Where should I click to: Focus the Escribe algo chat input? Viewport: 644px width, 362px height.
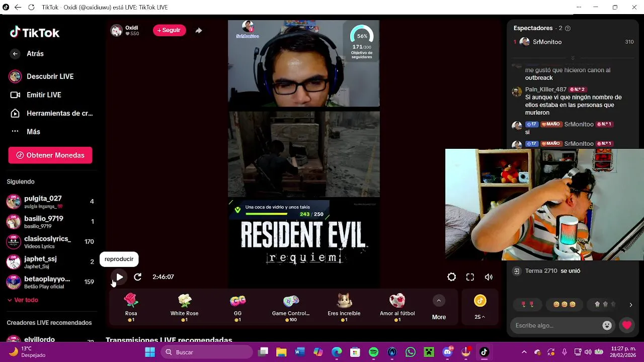pos(556,326)
